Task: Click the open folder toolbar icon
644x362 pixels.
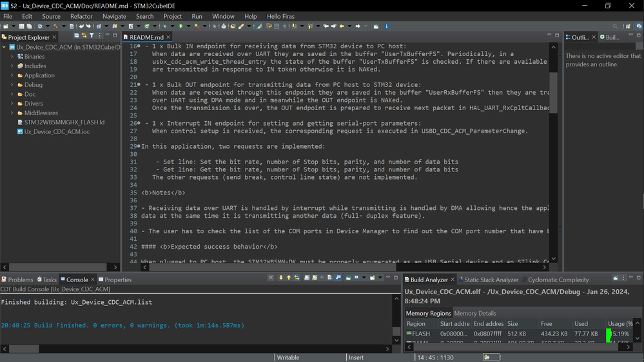Action: (x=233, y=26)
